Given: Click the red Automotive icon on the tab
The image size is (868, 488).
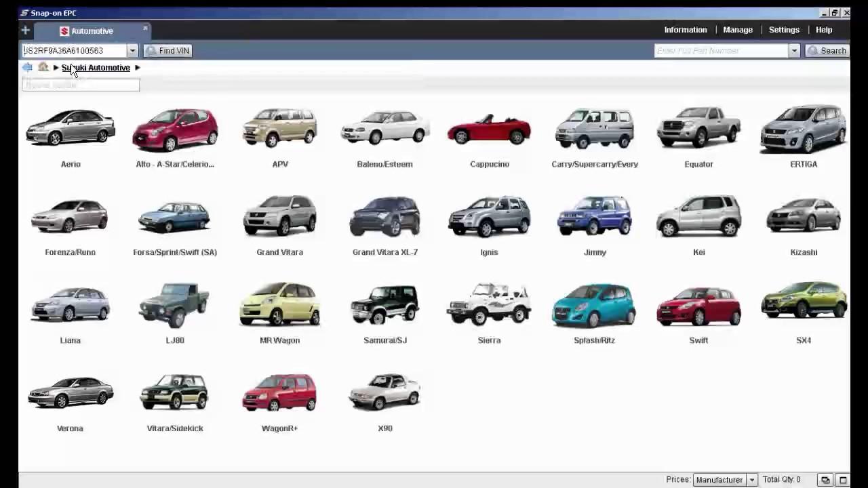Looking at the screenshot, I should click(x=64, y=30).
